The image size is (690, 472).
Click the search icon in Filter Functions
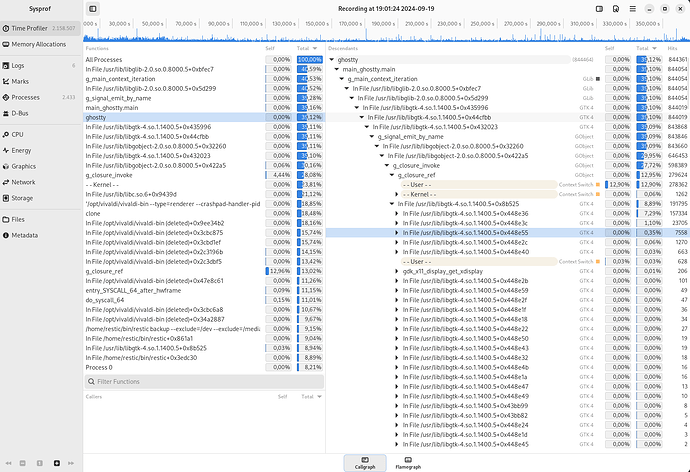91,381
